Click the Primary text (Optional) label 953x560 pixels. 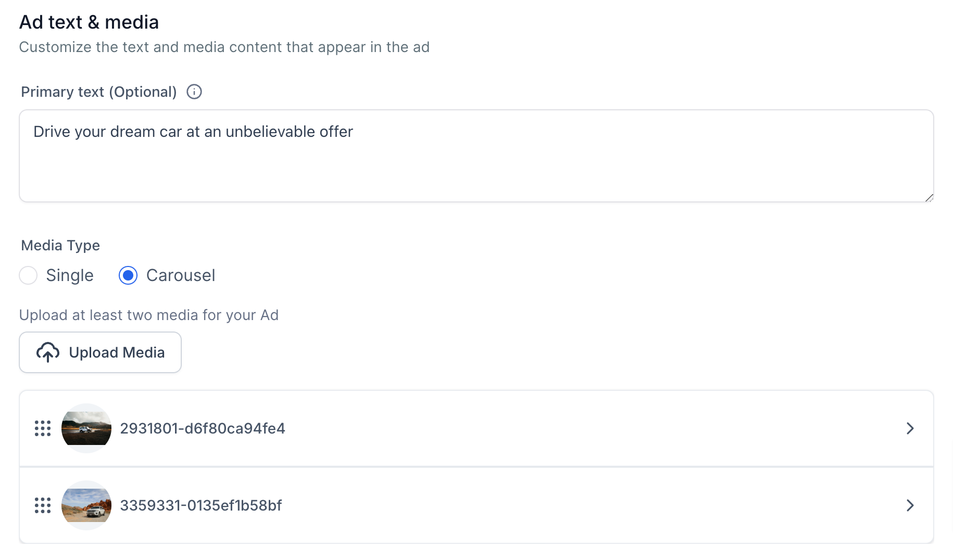[x=99, y=92]
